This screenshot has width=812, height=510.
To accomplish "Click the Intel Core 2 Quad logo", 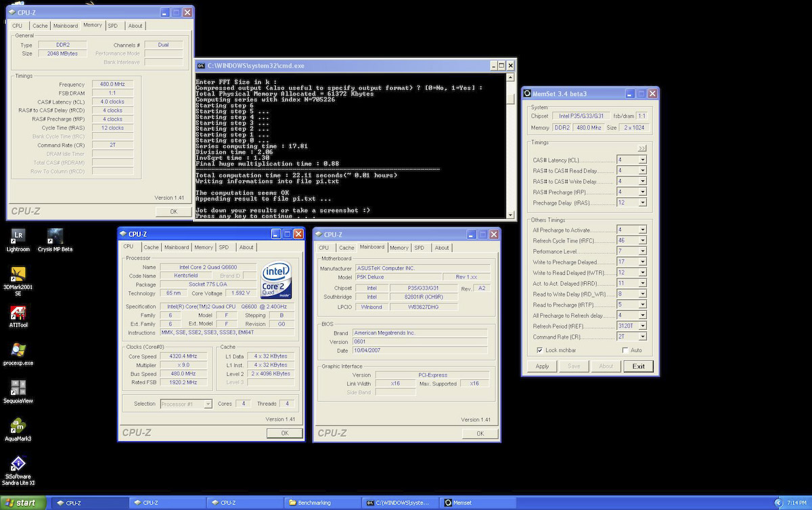I will (x=276, y=278).
